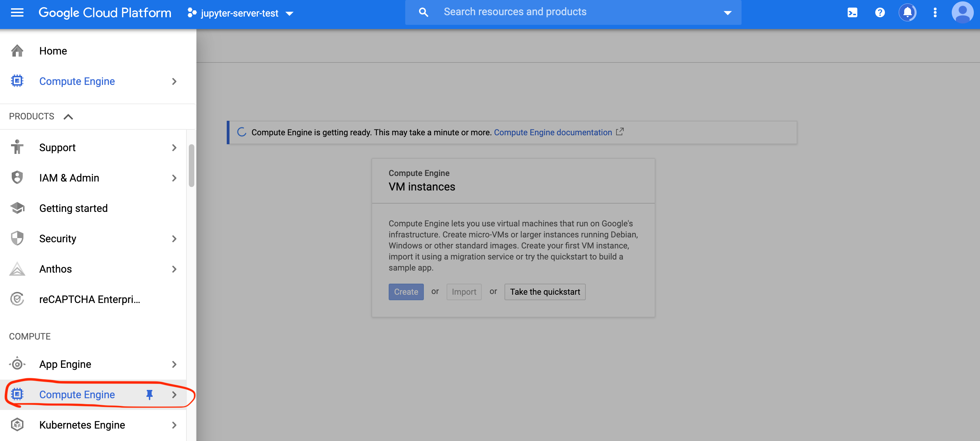Click the Home house icon
The height and width of the screenshot is (441, 980).
pos(17,51)
